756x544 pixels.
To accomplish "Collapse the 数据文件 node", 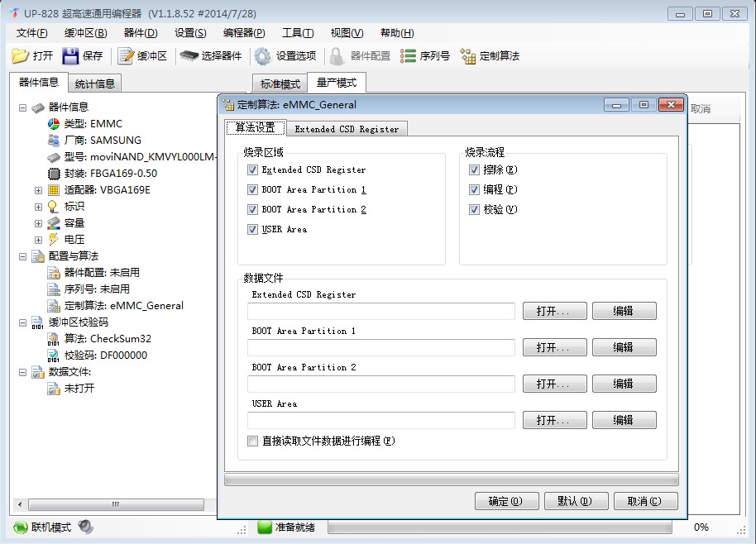I will coord(22,372).
